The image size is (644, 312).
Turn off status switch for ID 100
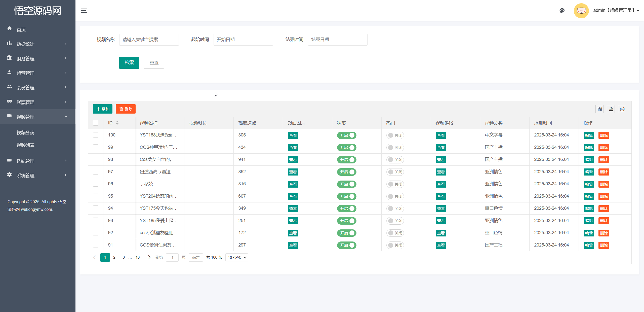(x=346, y=135)
